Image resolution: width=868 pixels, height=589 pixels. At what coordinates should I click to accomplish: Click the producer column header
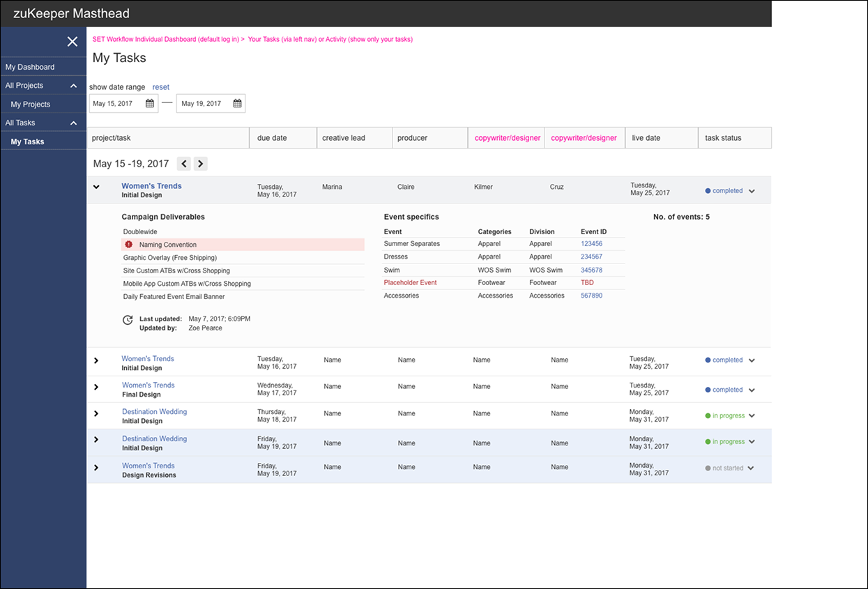pos(430,138)
